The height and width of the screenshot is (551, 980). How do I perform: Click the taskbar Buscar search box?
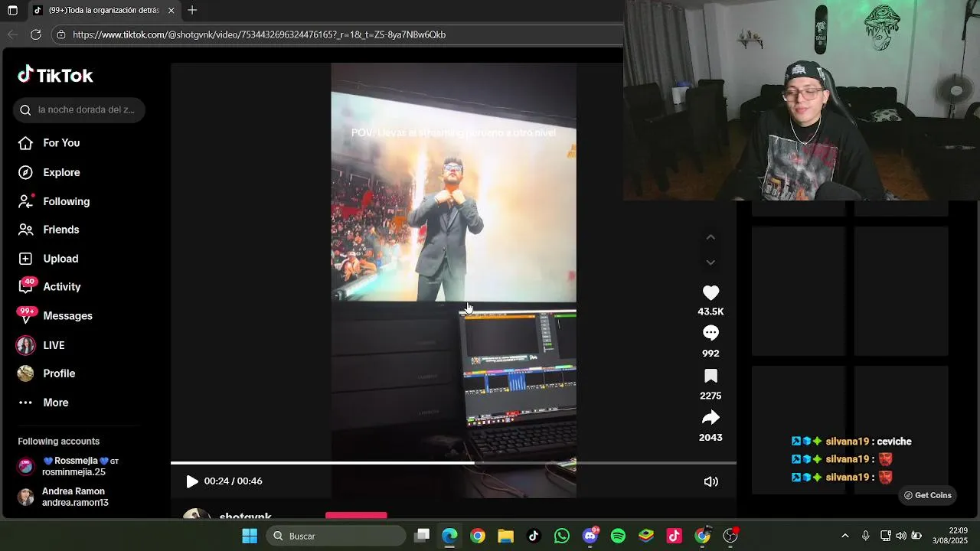[x=336, y=536]
